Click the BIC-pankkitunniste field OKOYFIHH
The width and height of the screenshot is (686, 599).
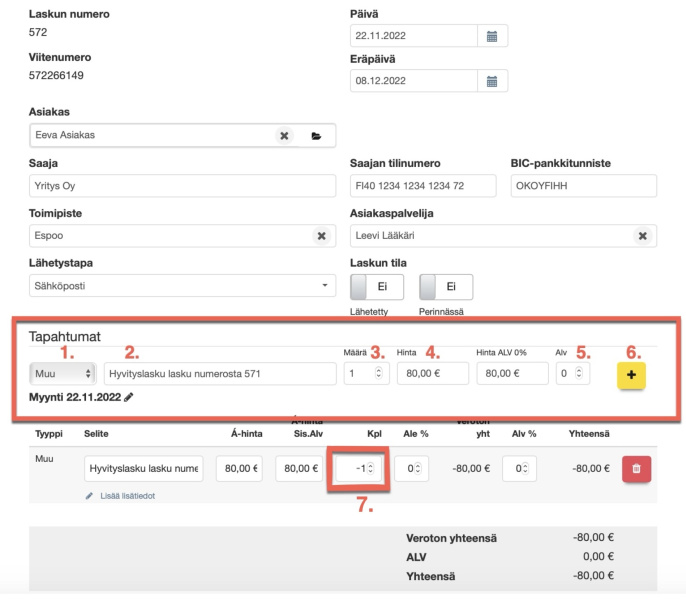tap(584, 186)
